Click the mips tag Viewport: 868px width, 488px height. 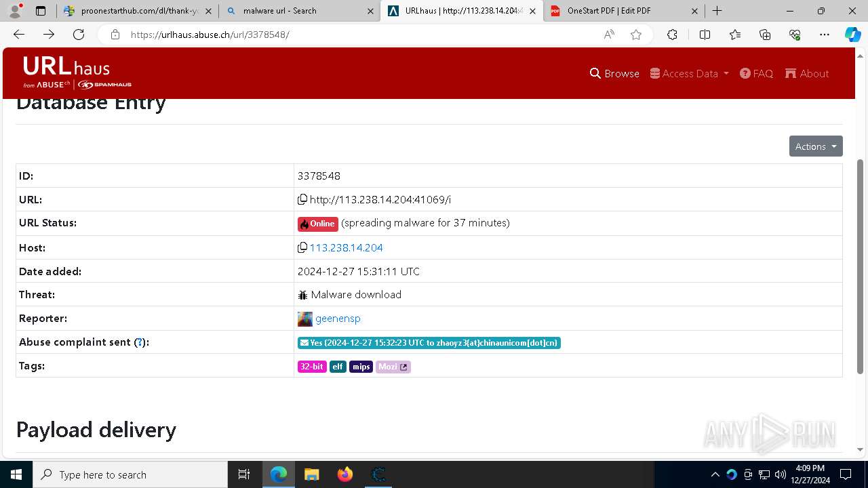tap(361, 367)
